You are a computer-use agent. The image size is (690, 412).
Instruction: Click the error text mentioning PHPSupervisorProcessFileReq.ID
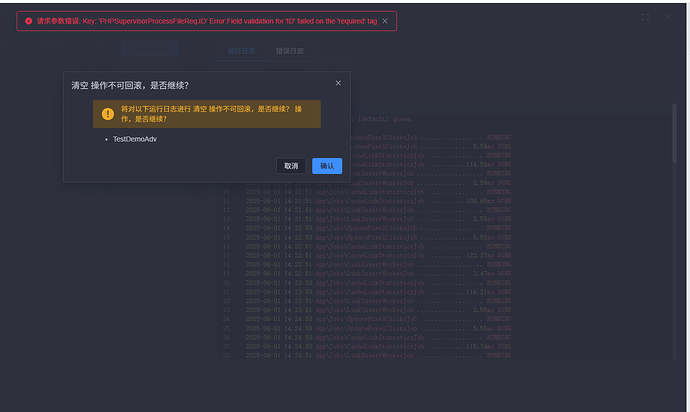coord(207,21)
